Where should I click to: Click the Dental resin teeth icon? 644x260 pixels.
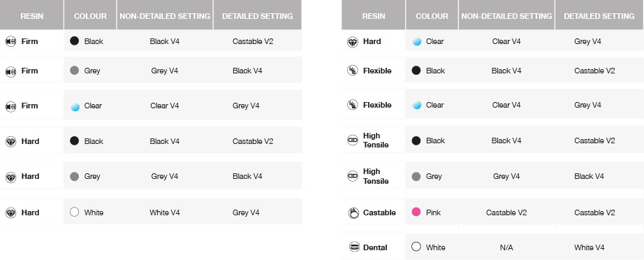tap(354, 247)
